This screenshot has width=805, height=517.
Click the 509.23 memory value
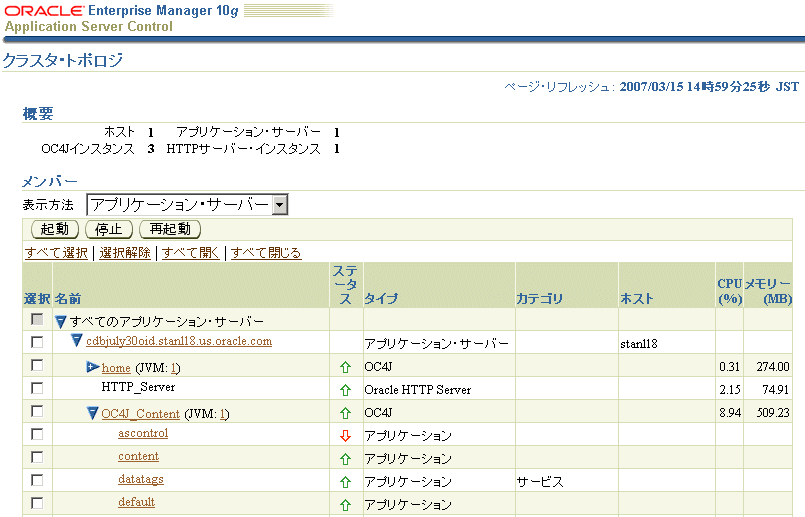(773, 413)
